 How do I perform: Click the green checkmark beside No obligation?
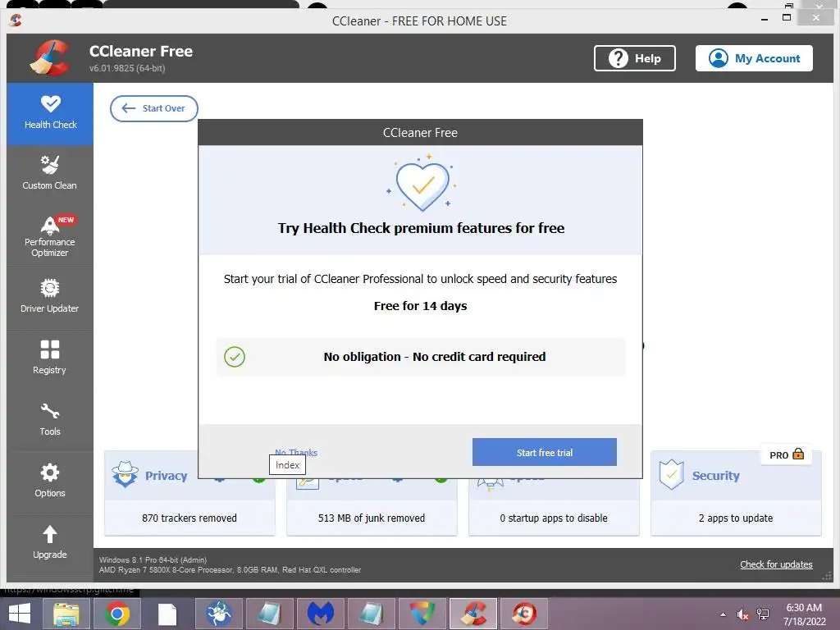click(x=235, y=357)
